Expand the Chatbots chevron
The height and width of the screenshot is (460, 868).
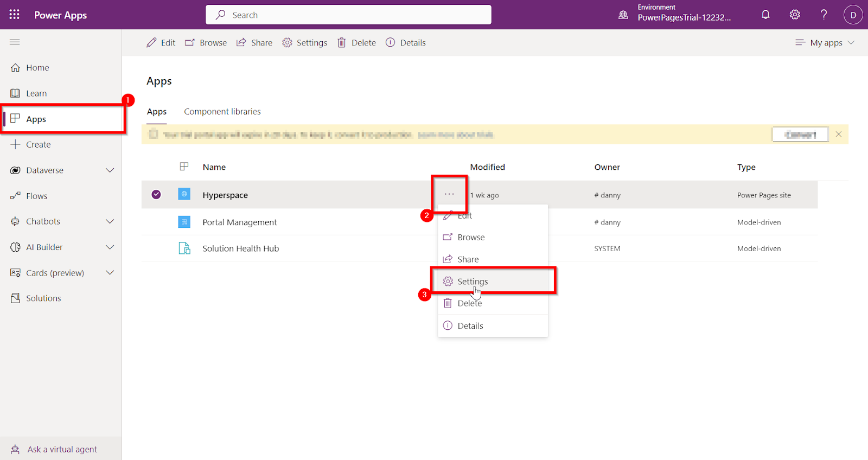(x=110, y=221)
